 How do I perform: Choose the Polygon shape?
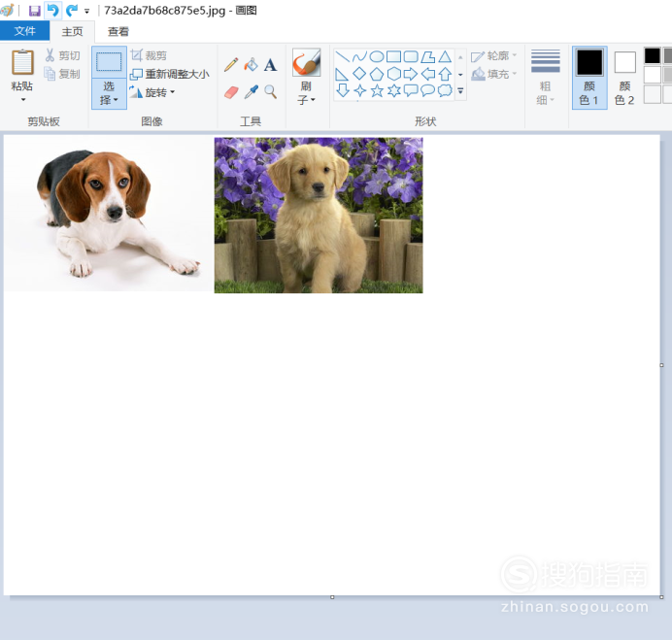point(427,56)
